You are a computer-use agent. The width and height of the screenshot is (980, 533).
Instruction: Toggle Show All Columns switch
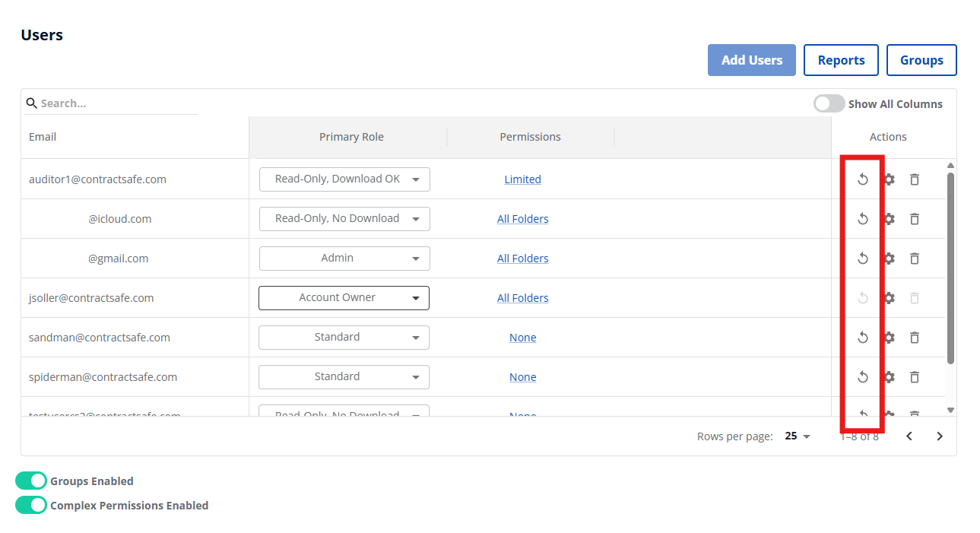coord(829,104)
